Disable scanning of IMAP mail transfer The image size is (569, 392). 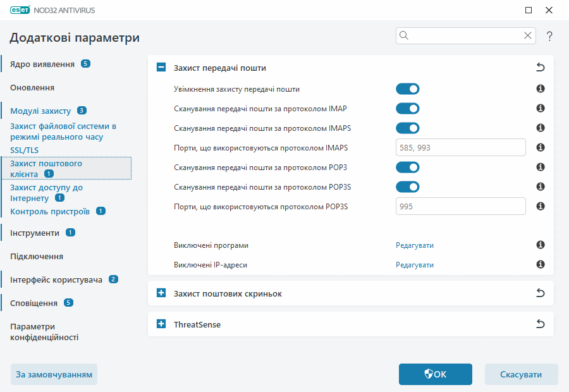tap(407, 108)
